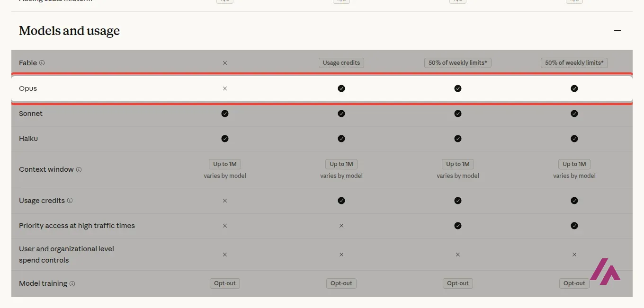Collapse the Models and usage section
Screen dimensions: 644x308
[617, 30]
